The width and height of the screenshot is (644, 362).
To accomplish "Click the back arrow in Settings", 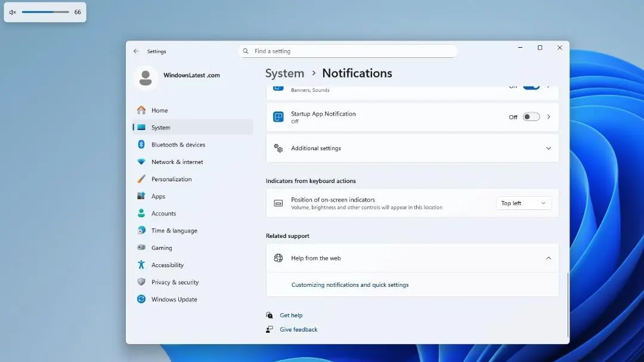I will (136, 51).
